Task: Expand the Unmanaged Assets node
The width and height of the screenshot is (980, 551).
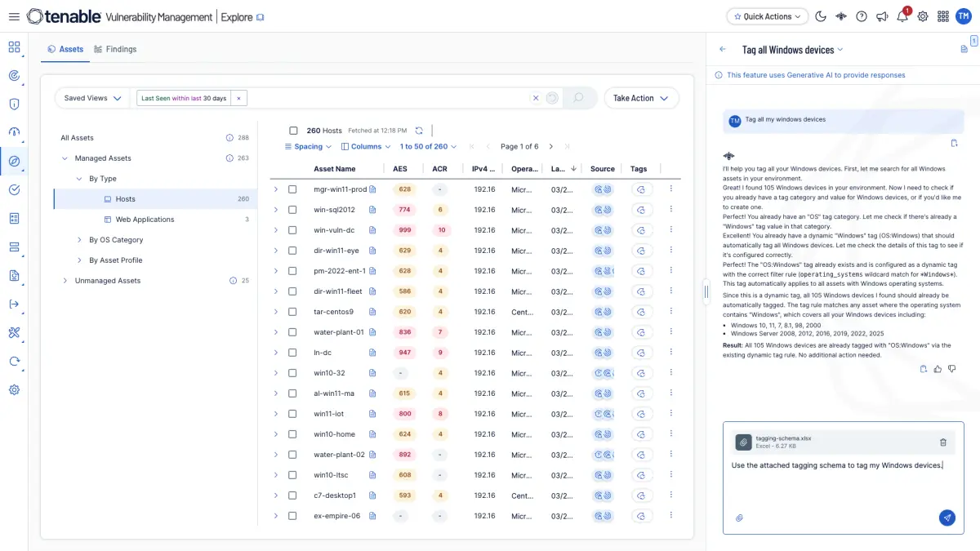Action: point(65,281)
